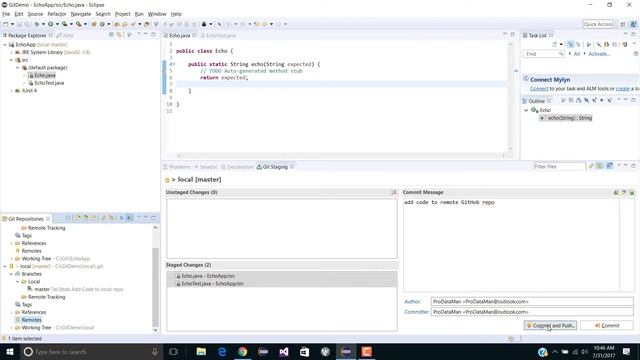Viewport: 640px width, 360px height.
Task: Maximize the editor area
Action: 513,35
